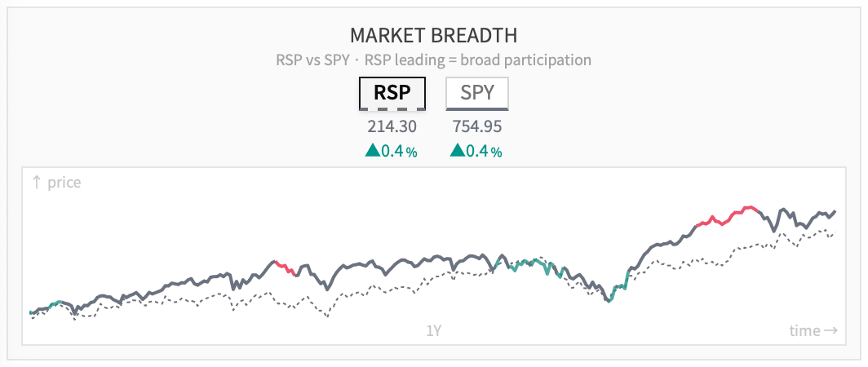Image resolution: width=868 pixels, height=367 pixels.
Task: Click the right arrow next to time label
Action: [830, 330]
